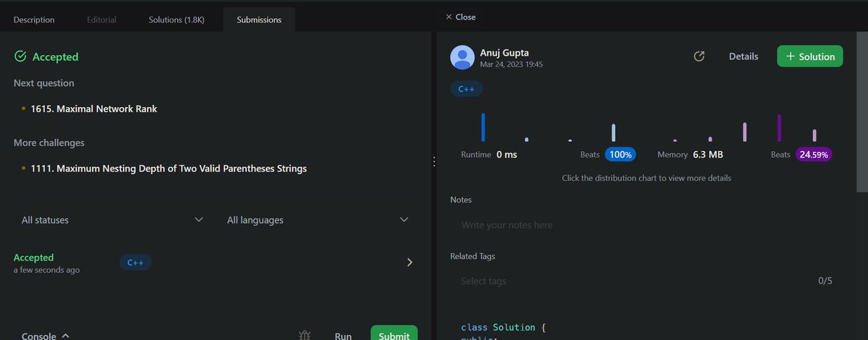Screen dimensions: 868x340
Task: Click the C++ tag in submission row
Action: [135, 263]
